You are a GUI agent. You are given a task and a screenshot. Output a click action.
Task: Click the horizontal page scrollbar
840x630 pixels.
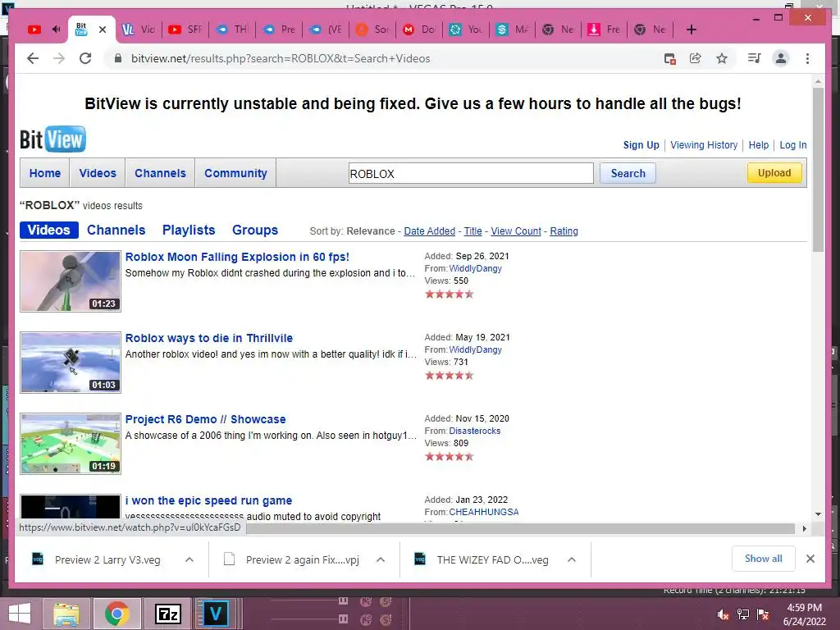pyautogui.click(x=520, y=529)
